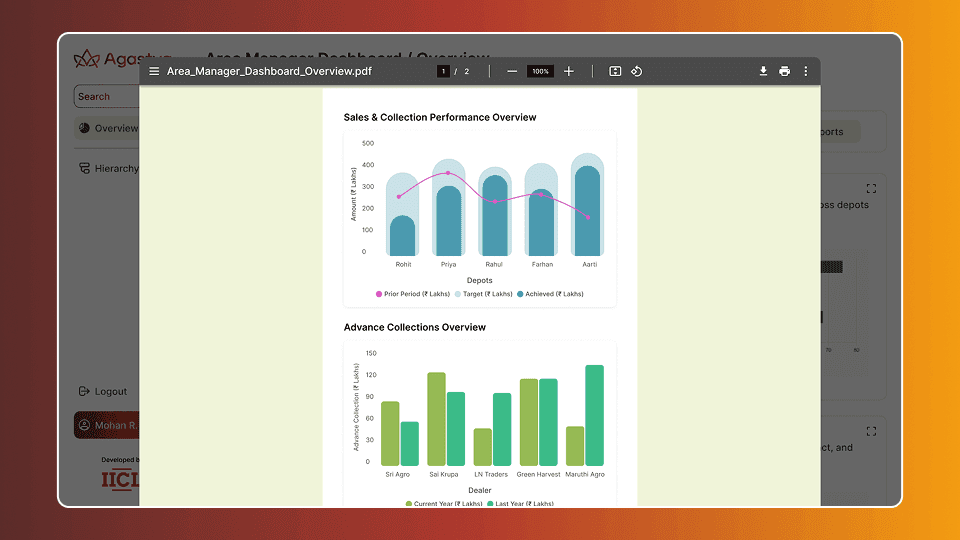Click the zoom out minus icon
Viewport: 960px width, 540px height.
pyautogui.click(x=513, y=71)
